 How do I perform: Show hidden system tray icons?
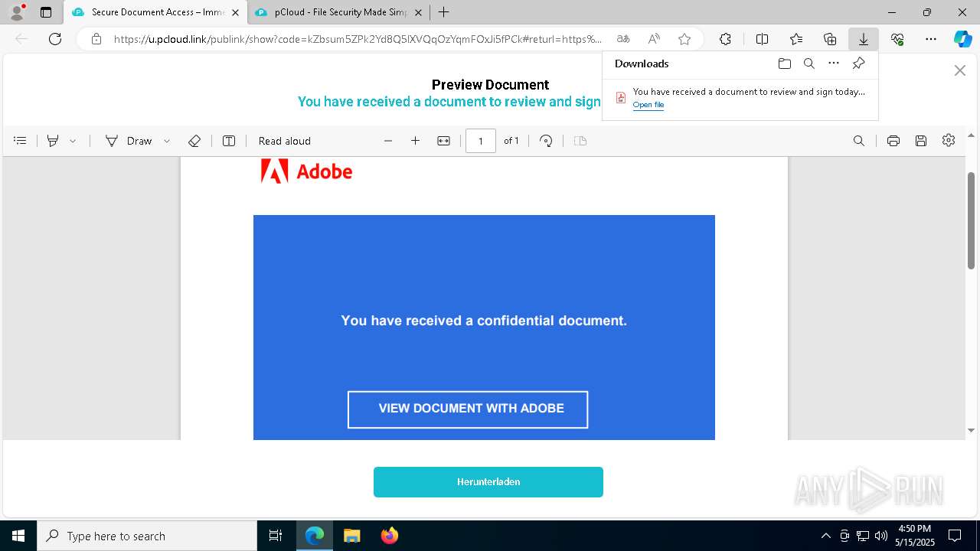click(825, 536)
